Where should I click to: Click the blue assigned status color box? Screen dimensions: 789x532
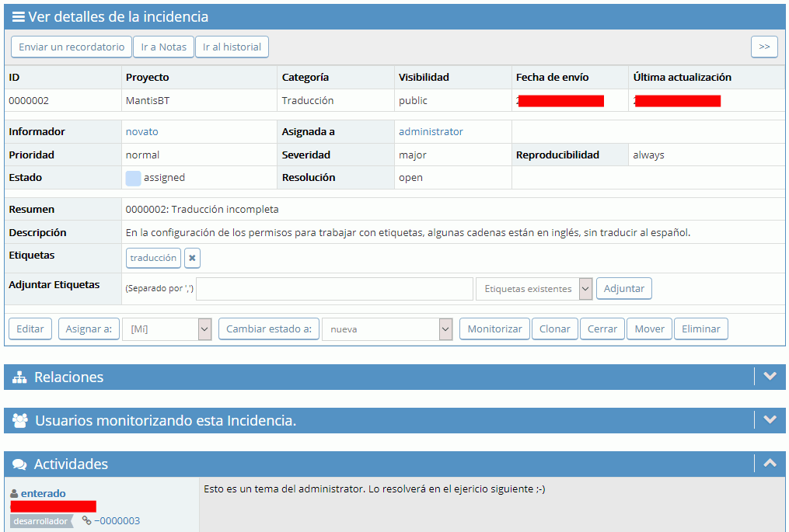(133, 178)
